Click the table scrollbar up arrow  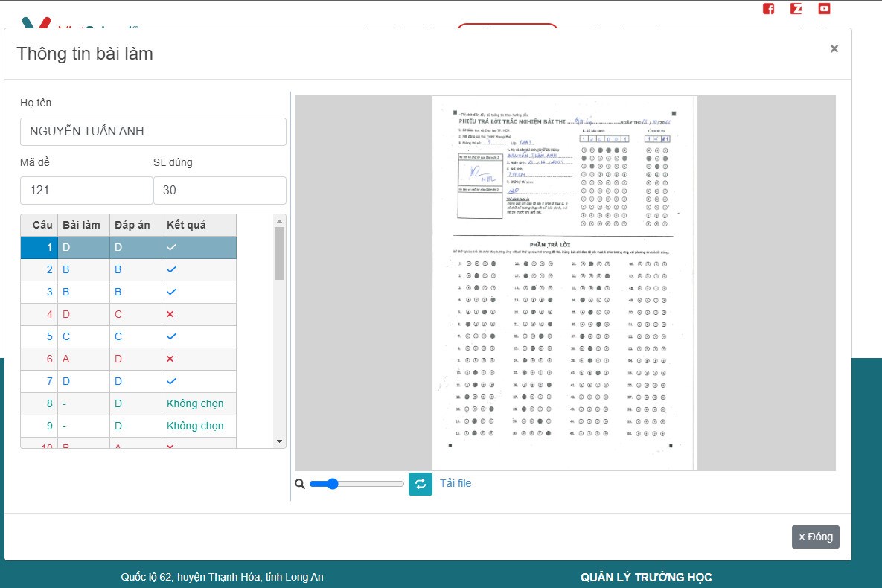pyautogui.click(x=280, y=221)
